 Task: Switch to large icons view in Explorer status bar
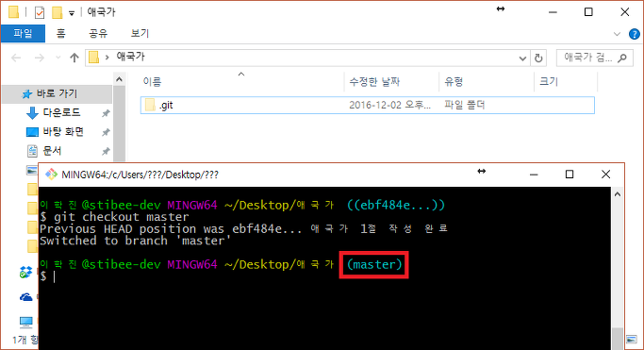(631, 340)
